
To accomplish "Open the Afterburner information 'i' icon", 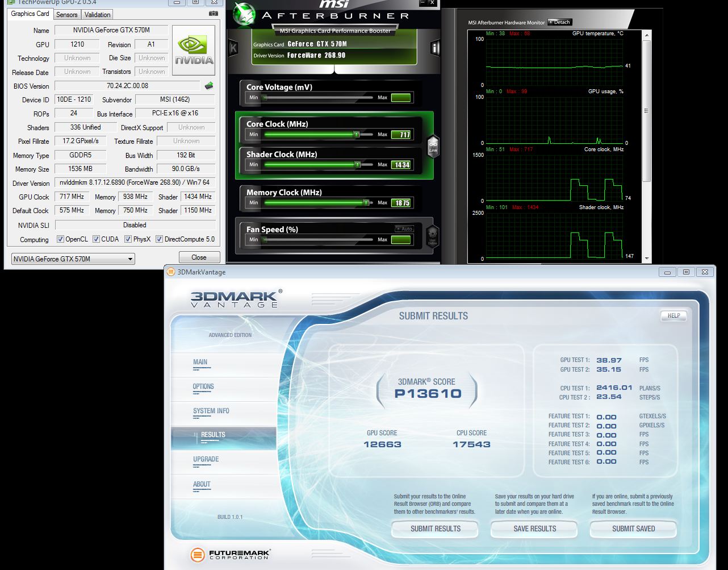I will (x=436, y=48).
